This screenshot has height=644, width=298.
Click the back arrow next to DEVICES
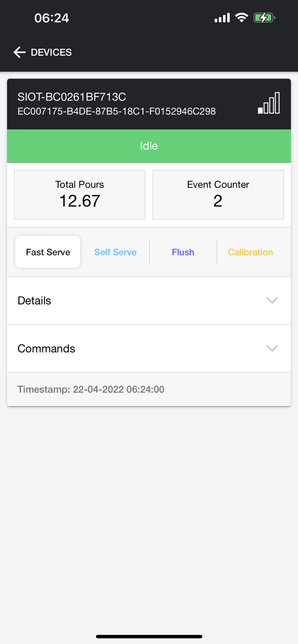[19, 52]
